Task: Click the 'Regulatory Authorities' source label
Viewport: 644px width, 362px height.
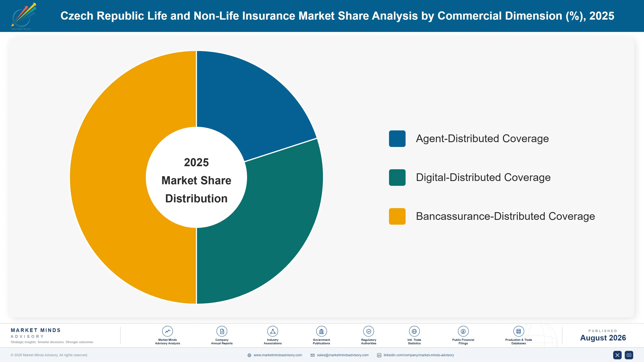Action: [368, 342]
